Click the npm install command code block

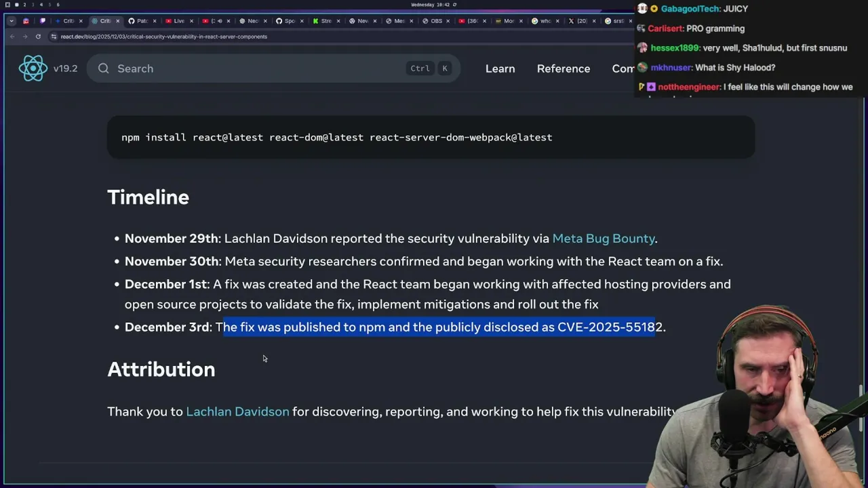click(431, 137)
